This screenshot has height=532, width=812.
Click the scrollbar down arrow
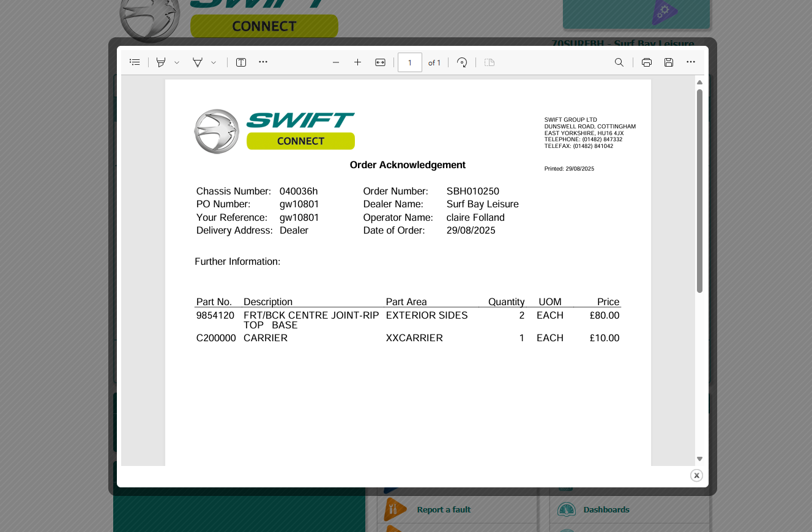pyautogui.click(x=699, y=459)
